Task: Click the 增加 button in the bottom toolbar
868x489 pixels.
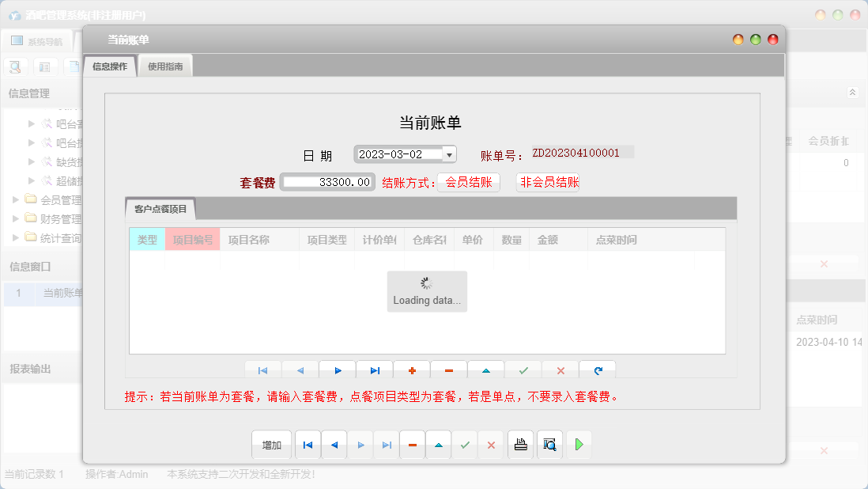Action: [271, 444]
